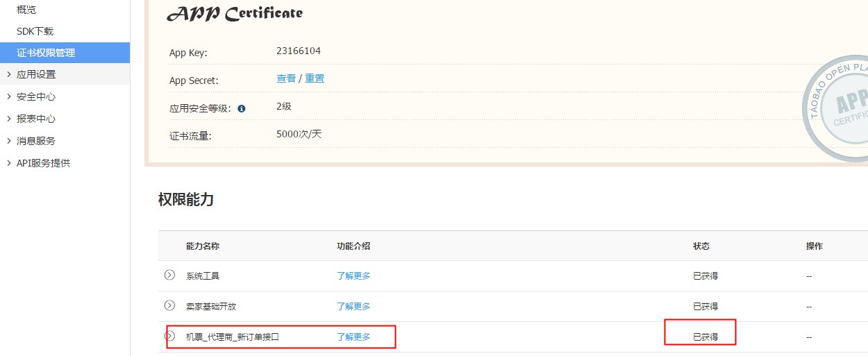This screenshot has width=868, height=356.
Task: Select 证书权限管理 in the sidebar
Action: [46, 53]
